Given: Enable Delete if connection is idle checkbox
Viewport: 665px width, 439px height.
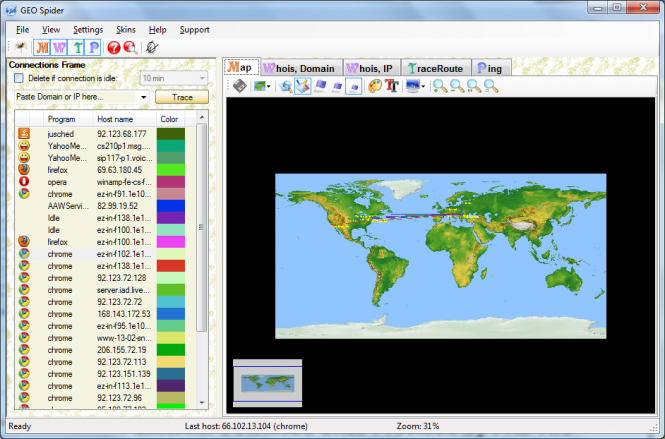Looking at the screenshot, I should (x=19, y=78).
